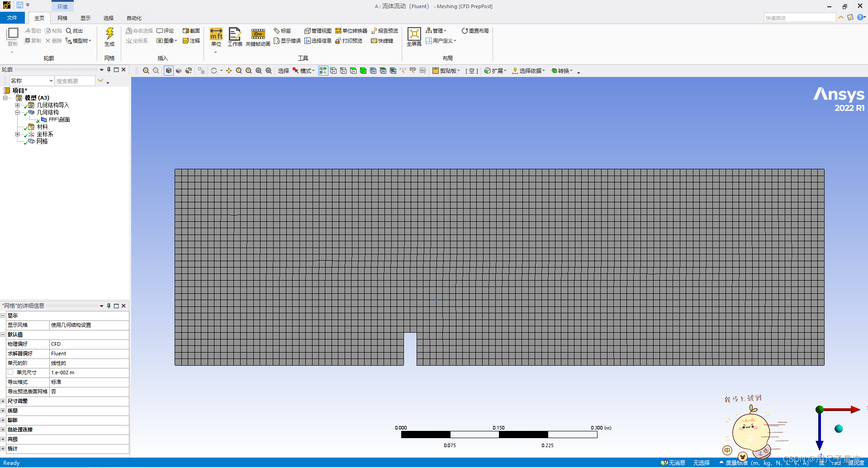Open 管理视图 manage views
868x468 pixels.
(318, 31)
